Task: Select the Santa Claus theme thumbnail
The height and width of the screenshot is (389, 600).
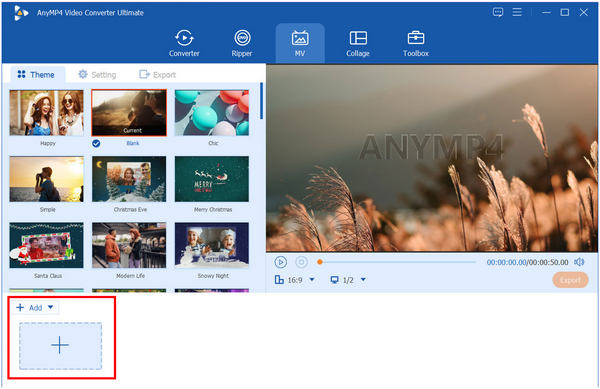Action: point(46,245)
